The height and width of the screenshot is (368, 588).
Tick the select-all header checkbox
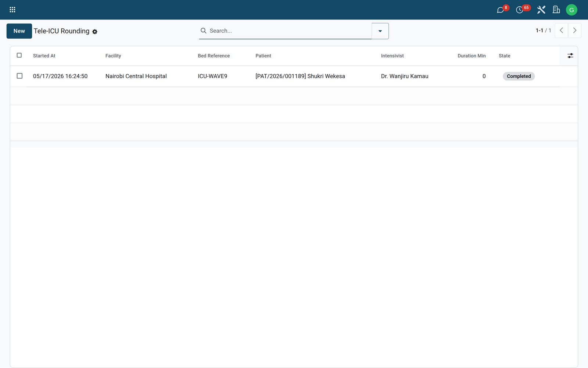click(19, 55)
